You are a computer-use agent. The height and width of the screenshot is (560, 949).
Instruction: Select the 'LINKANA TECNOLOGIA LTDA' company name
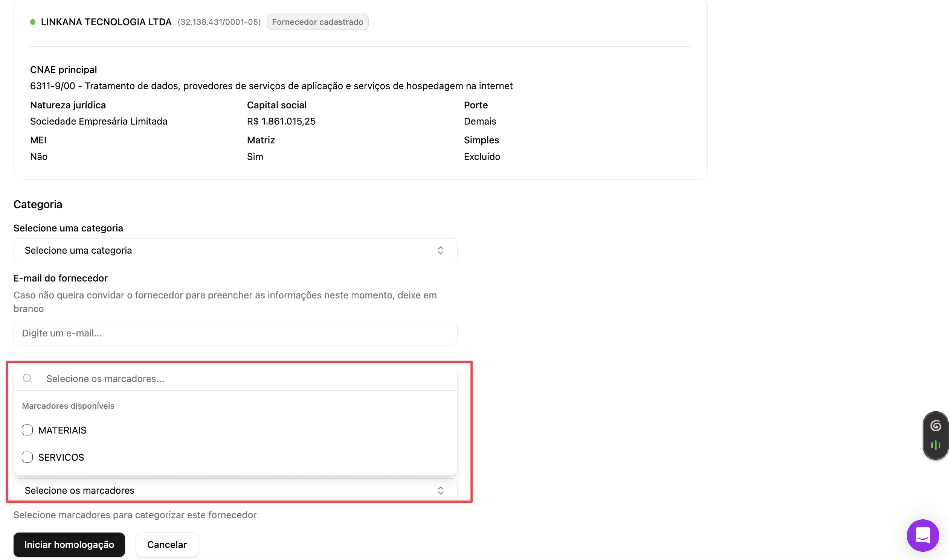106,22
